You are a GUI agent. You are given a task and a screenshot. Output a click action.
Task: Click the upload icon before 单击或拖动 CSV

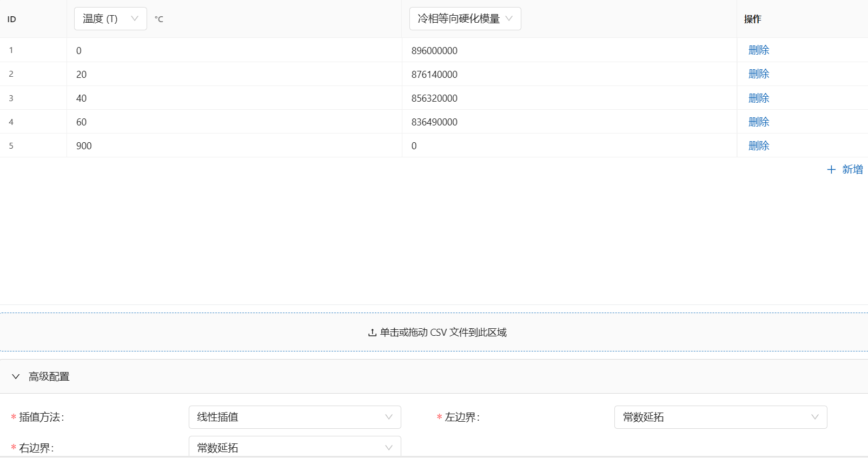[372, 333]
